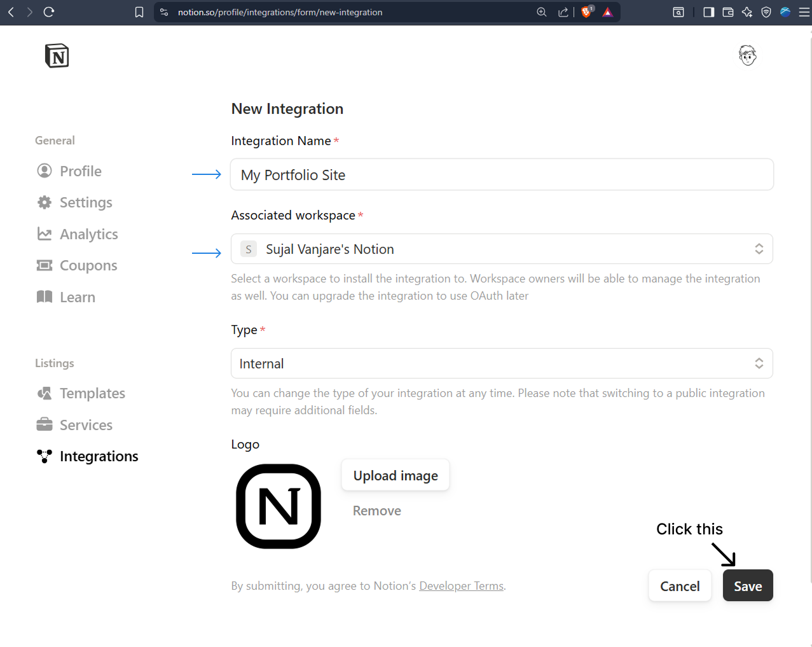The height and width of the screenshot is (647, 812).
Task: Save the new integration
Action: [x=748, y=586]
